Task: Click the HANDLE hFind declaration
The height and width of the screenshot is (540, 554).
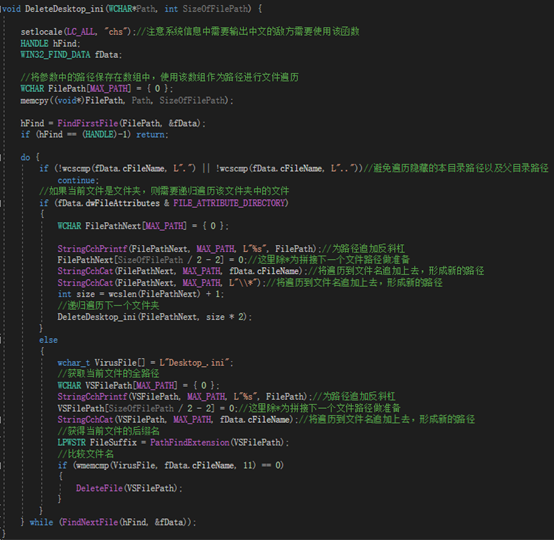Action: [49, 43]
